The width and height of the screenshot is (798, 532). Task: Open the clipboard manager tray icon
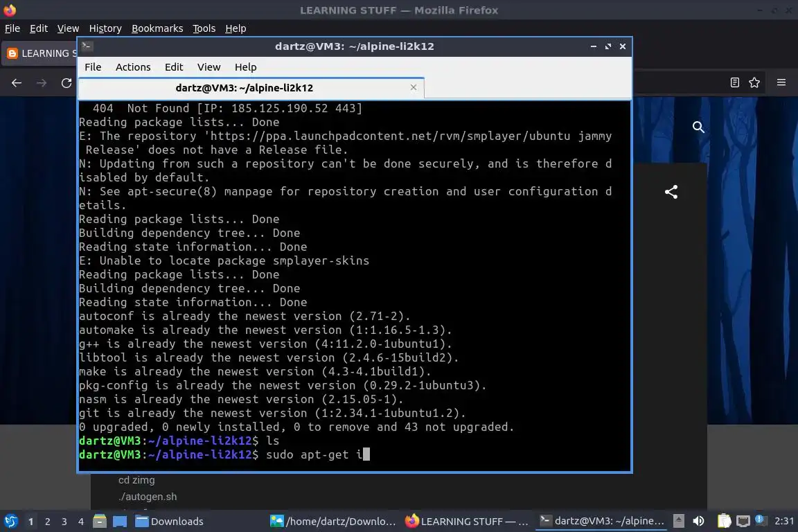click(x=724, y=521)
